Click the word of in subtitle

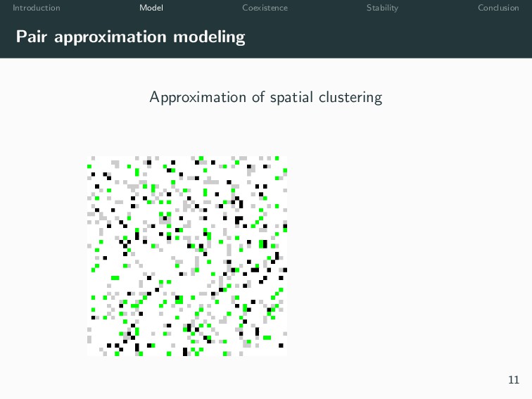(x=258, y=97)
